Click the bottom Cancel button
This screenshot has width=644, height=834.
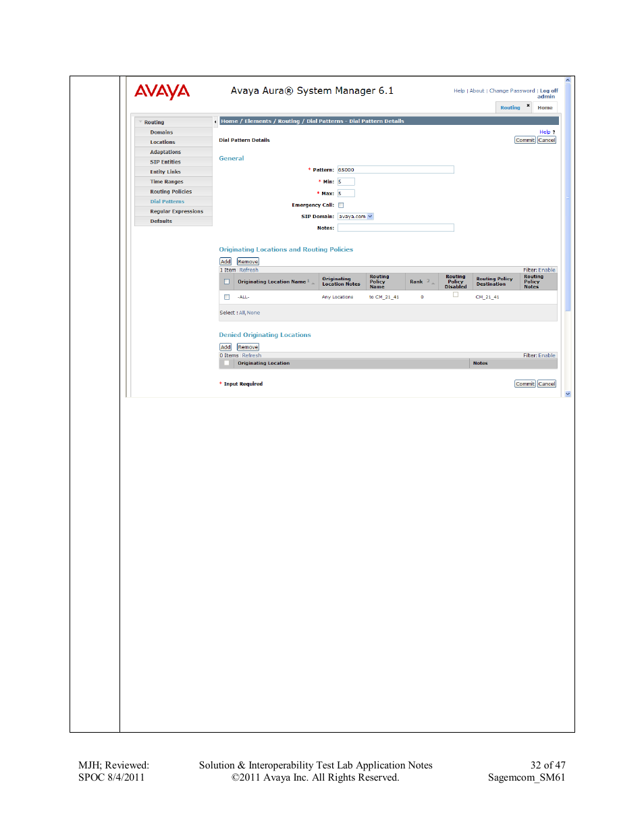[x=547, y=384]
